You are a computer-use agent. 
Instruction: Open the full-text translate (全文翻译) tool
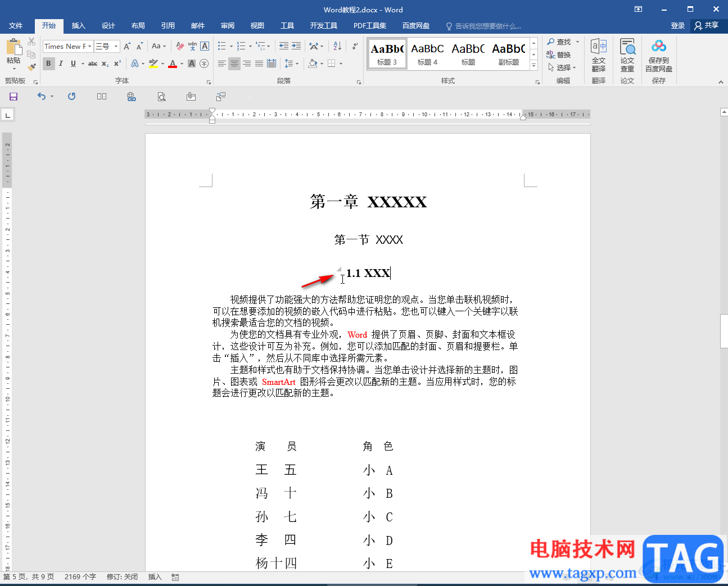[x=599, y=56]
